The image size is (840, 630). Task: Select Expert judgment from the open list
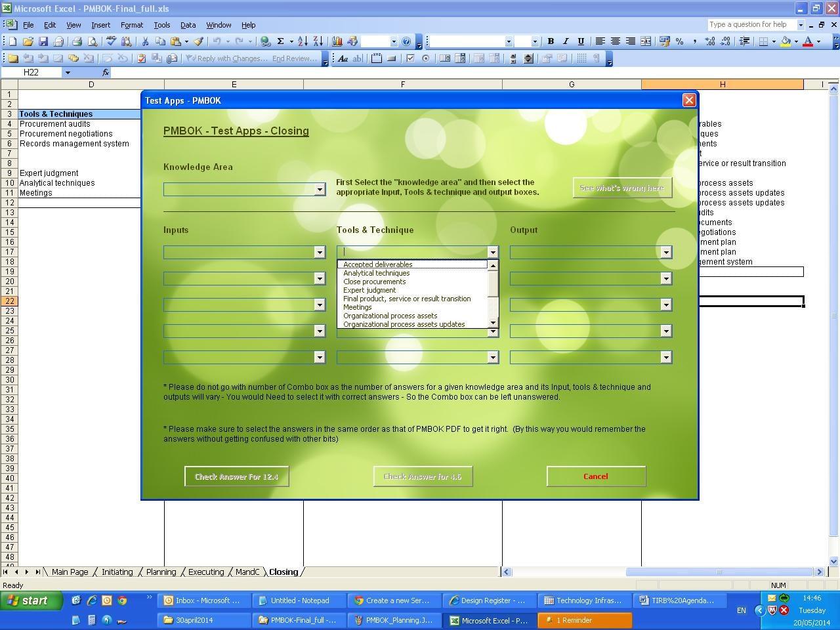[x=369, y=289]
